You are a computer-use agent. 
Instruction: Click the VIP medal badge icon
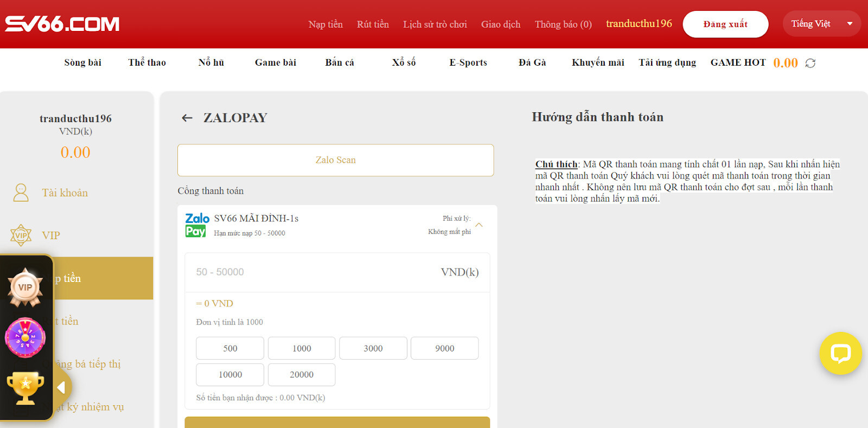25,287
